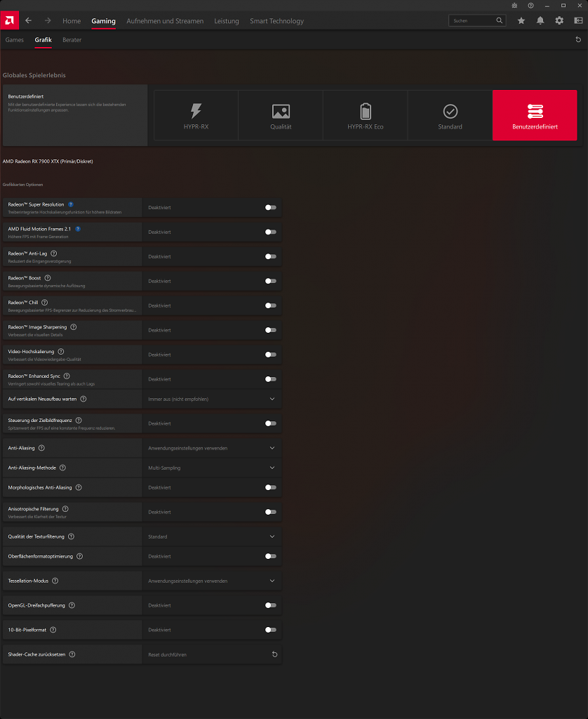Show help for Anti-Aliasing-Methode
This screenshot has height=719, width=588.
62,468
